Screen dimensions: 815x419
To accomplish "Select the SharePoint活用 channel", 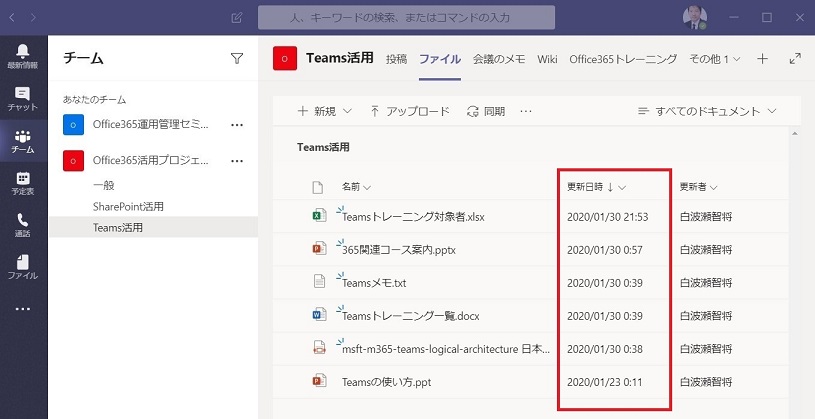I will tap(128, 206).
